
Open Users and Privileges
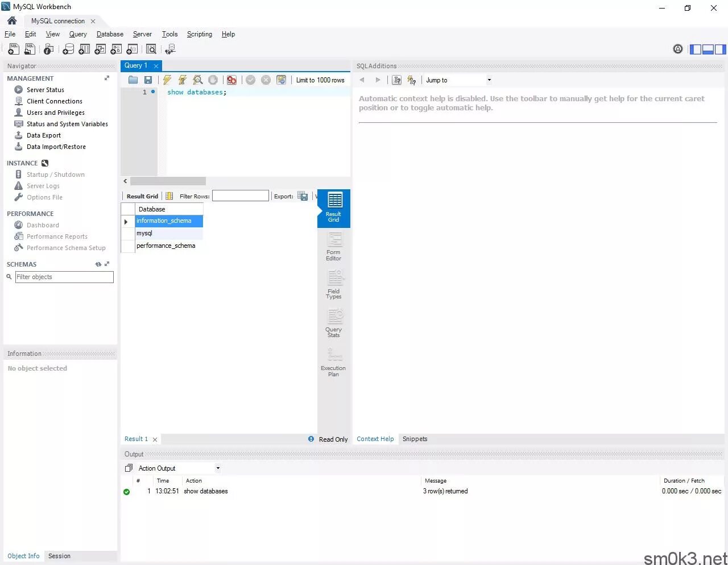[x=56, y=113]
